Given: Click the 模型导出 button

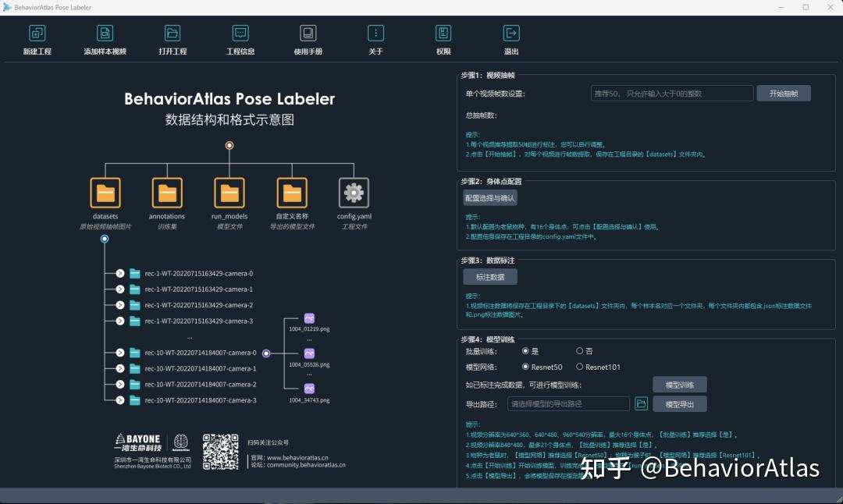Looking at the screenshot, I should tap(680, 404).
